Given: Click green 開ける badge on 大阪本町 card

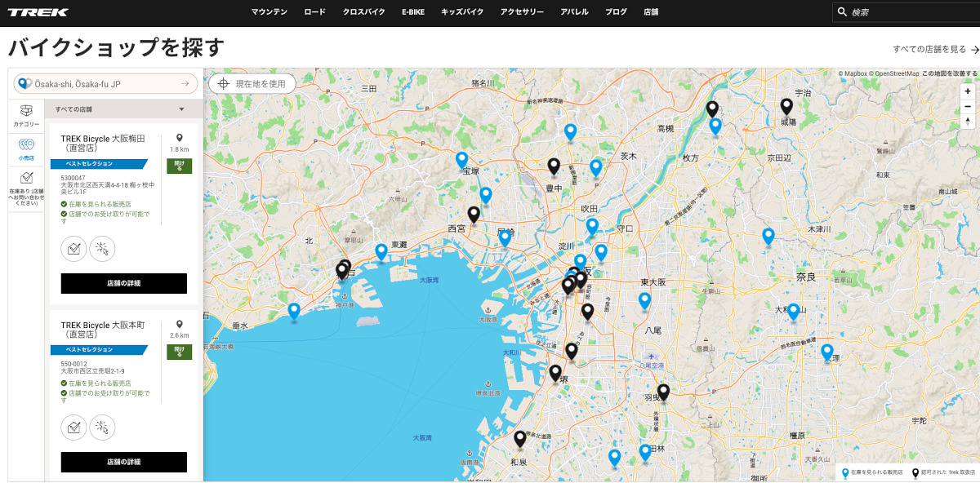Looking at the screenshot, I should pyautogui.click(x=179, y=352).
